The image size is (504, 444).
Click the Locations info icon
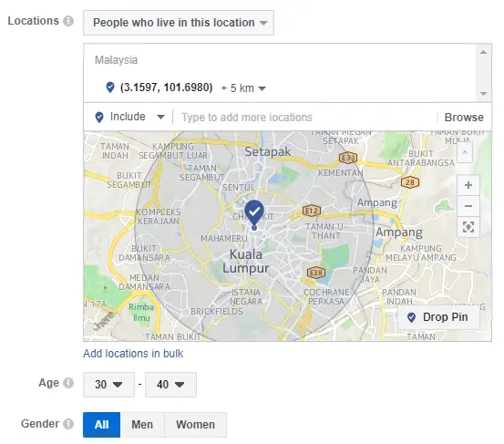point(68,21)
